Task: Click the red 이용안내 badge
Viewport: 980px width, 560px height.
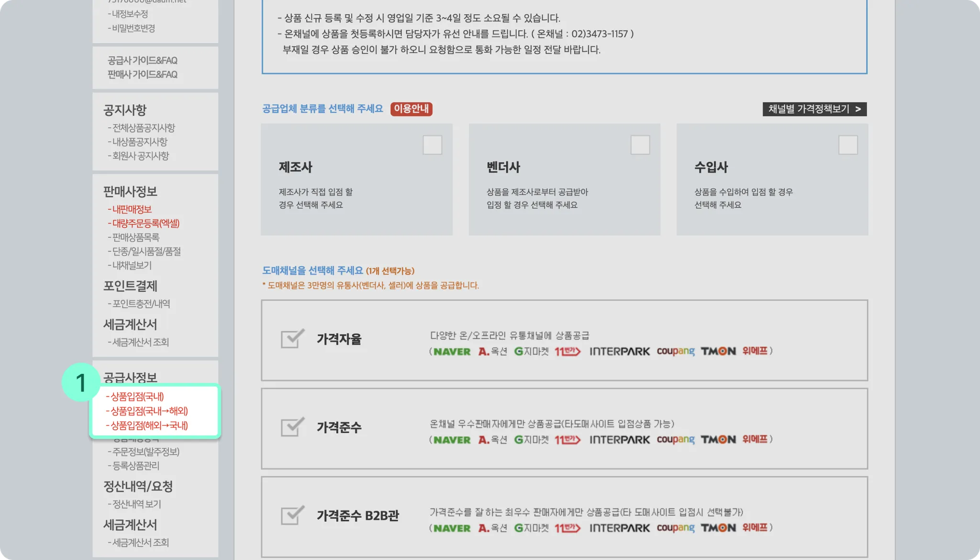Action: point(411,109)
